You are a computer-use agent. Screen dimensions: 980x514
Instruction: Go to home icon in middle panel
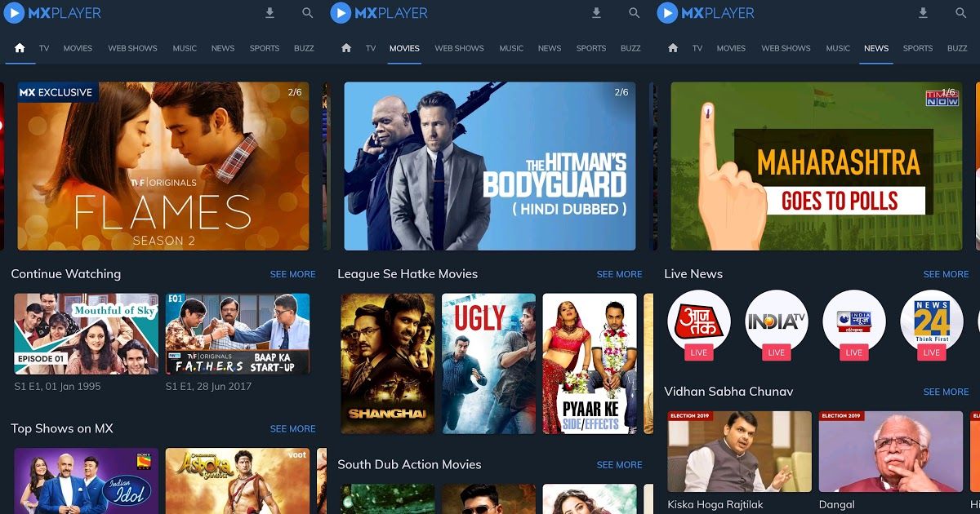pos(346,48)
